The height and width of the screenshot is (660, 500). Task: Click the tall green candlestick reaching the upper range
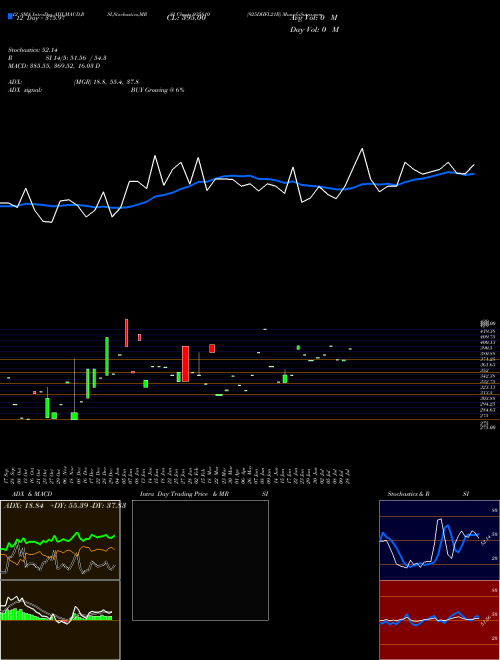click(107, 356)
